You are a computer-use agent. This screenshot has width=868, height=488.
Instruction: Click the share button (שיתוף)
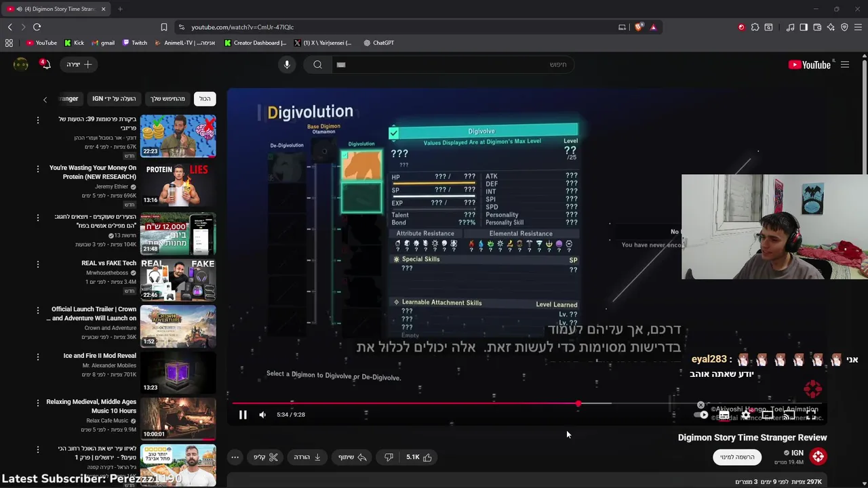coord(353,457)
